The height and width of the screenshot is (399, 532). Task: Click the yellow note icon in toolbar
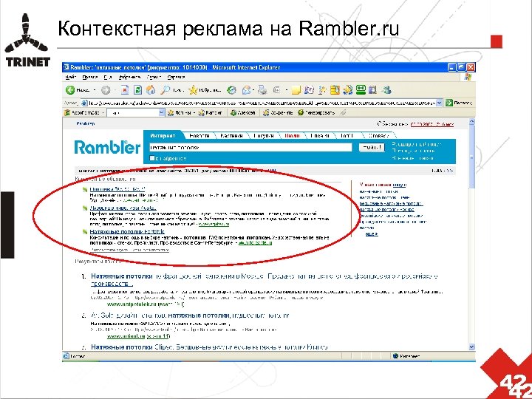(296, 90)
